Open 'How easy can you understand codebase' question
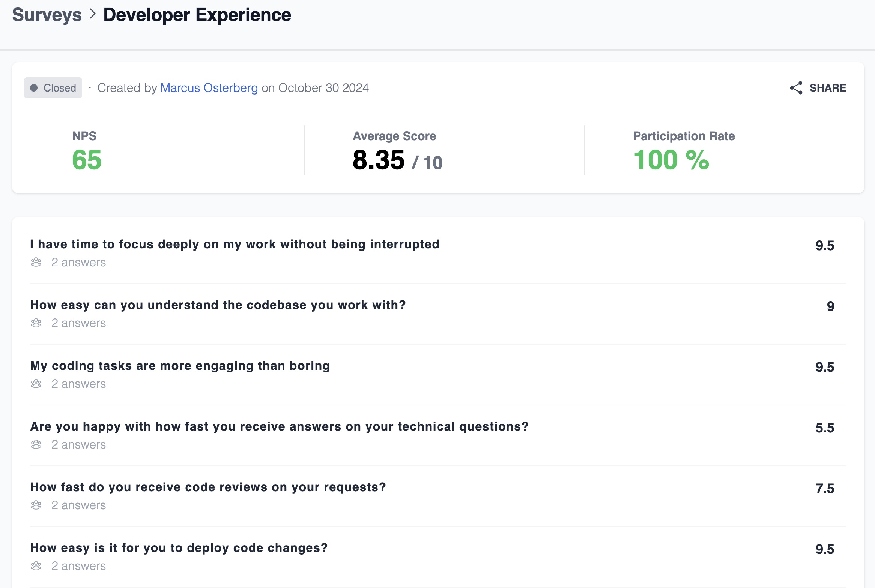 (218, 305)
